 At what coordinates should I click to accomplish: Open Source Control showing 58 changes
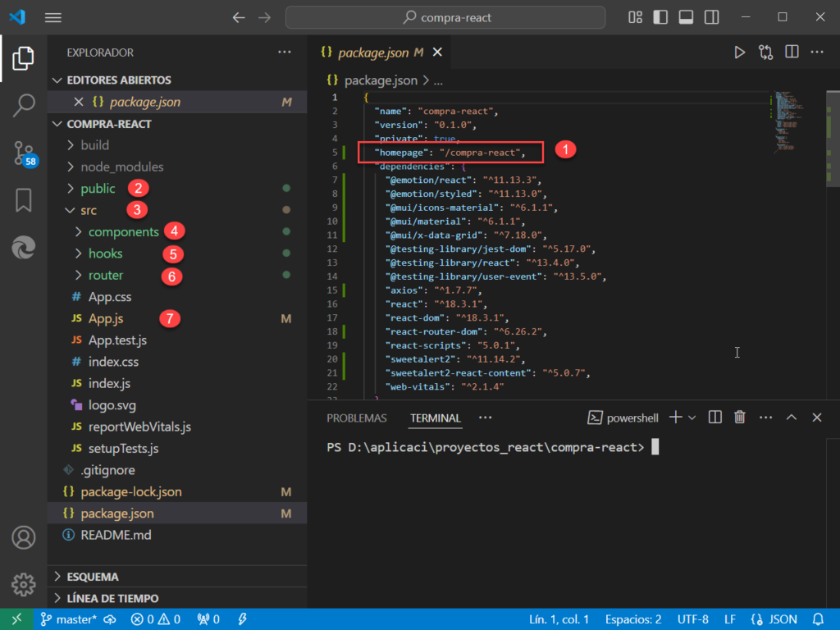coord(23,153)
